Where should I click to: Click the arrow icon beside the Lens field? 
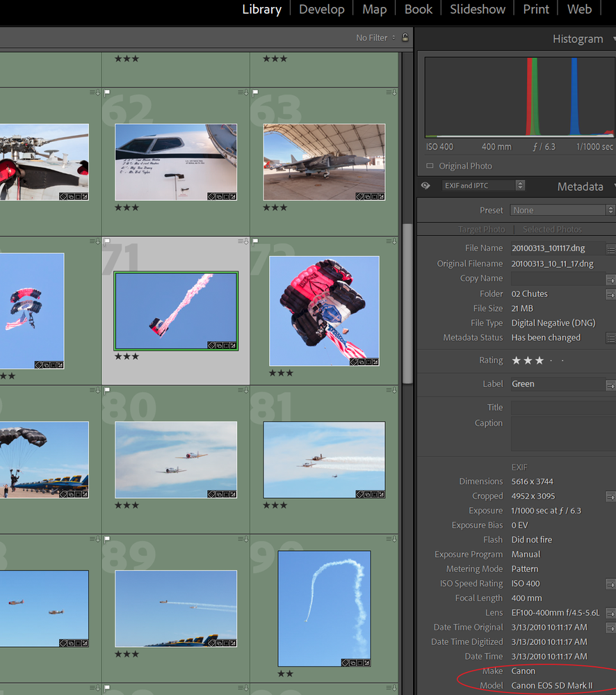point(610,613)
